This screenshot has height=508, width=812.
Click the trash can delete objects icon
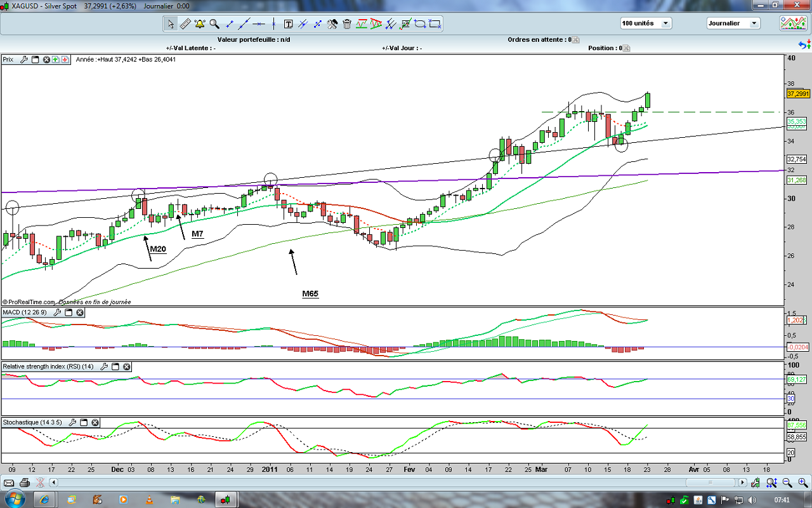(347, 24)
